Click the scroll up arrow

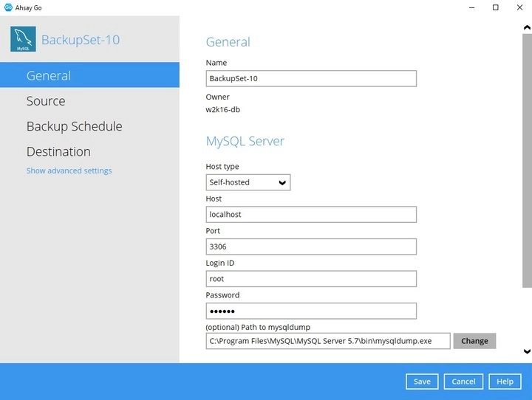click(527, 28)
